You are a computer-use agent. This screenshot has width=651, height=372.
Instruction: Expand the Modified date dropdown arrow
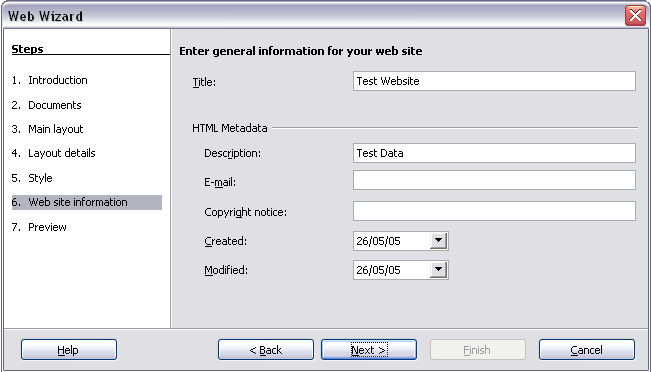point(438,270)
